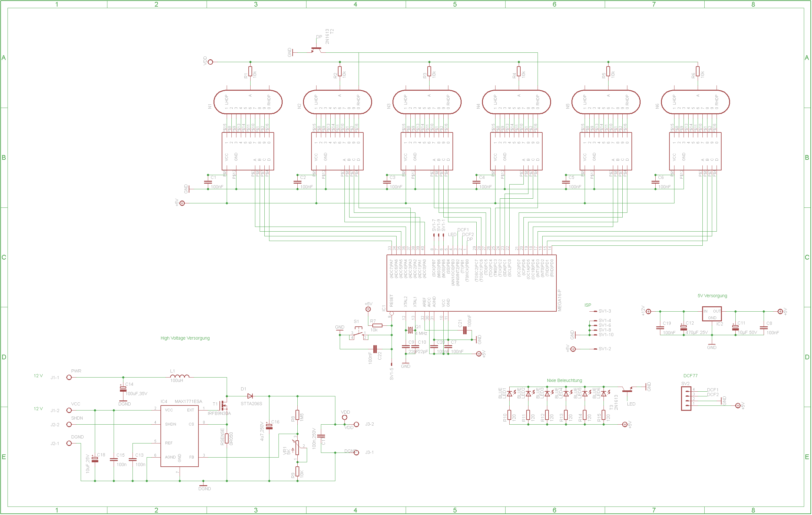Select resistor R9 10K symbol
This screenshot has width=812, height=515.
297,471
